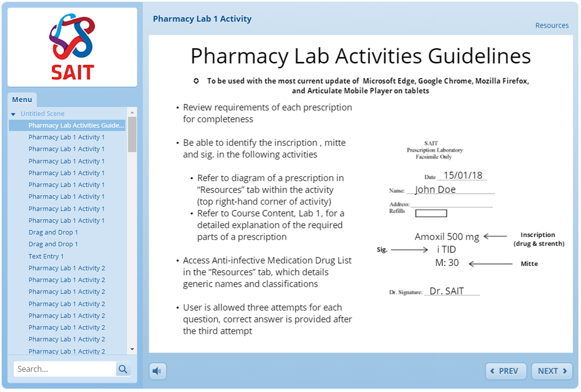Image resolution: width=581 pixels, height=392 pixels.
Task: Select the Untitled Scene heading
Action: tap(42, 114)
